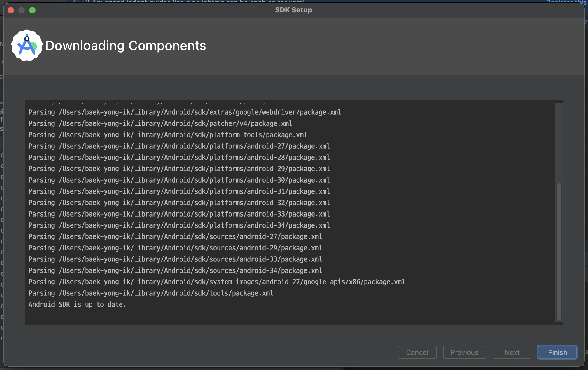This screenshot has height=370, width=588.
Task: Click the platforms/android-34 log line
Action: pos(179,225)
